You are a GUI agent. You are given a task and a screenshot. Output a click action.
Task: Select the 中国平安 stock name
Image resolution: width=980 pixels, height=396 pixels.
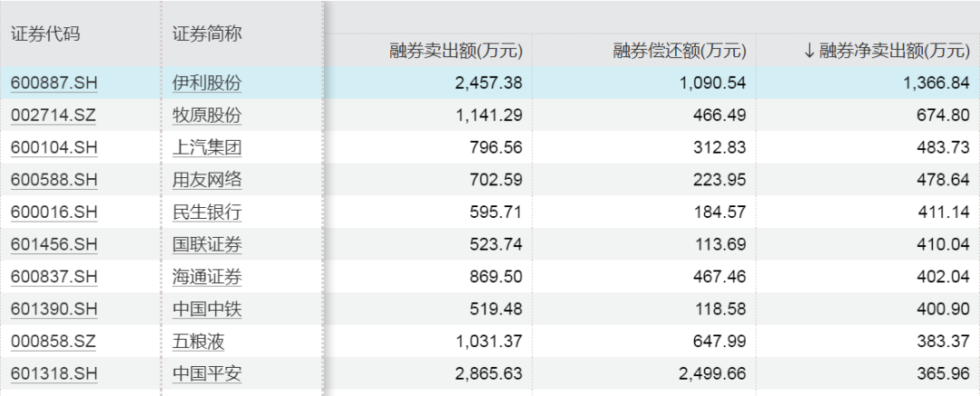pyautogui.click(x=207, y=373)
